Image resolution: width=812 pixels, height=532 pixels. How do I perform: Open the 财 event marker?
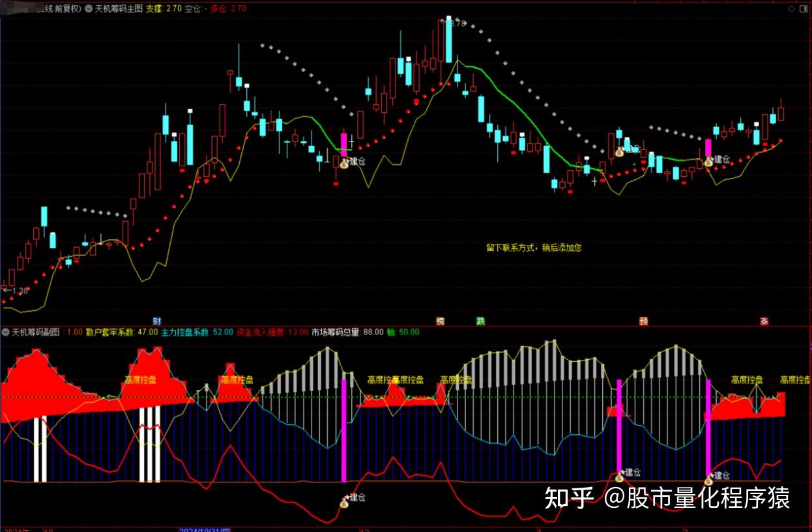tap(156, 321)
